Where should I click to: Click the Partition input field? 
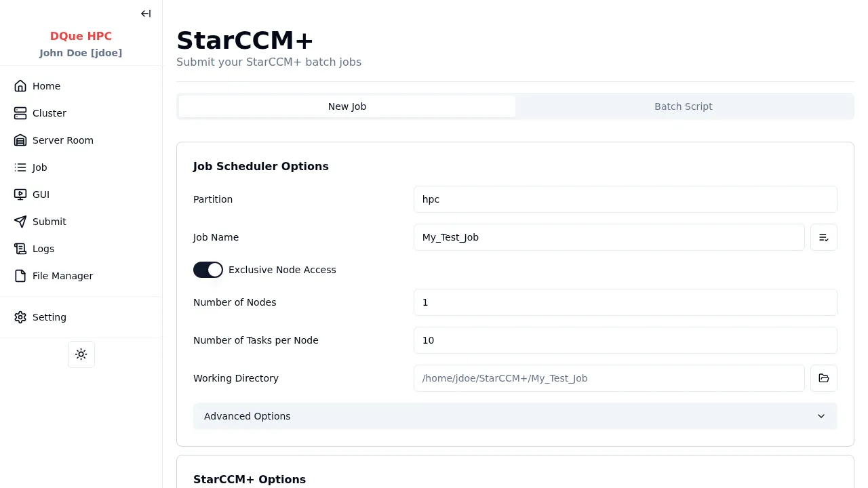pyautogui.click(x=625, y=199)
